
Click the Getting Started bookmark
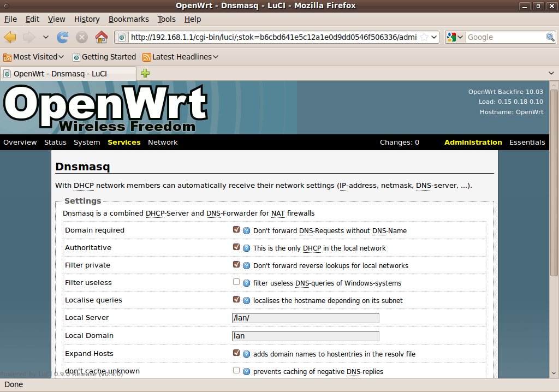click(104, 57)
